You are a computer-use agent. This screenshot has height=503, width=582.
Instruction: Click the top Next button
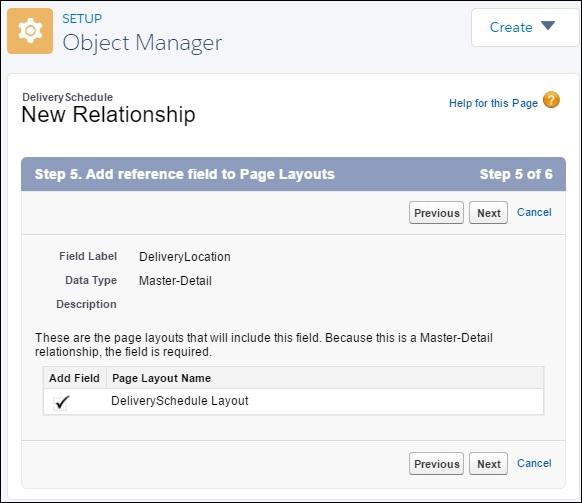[488, 213]
